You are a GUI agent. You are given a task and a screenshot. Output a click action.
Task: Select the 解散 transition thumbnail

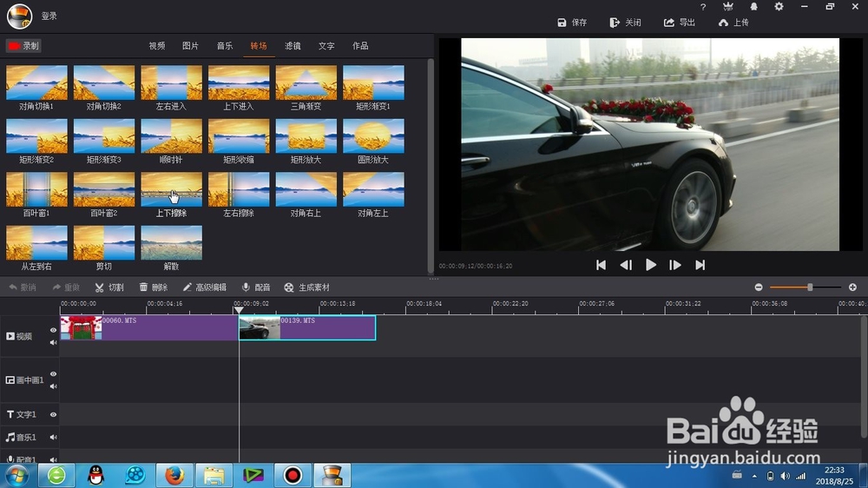tap(172, 242)
